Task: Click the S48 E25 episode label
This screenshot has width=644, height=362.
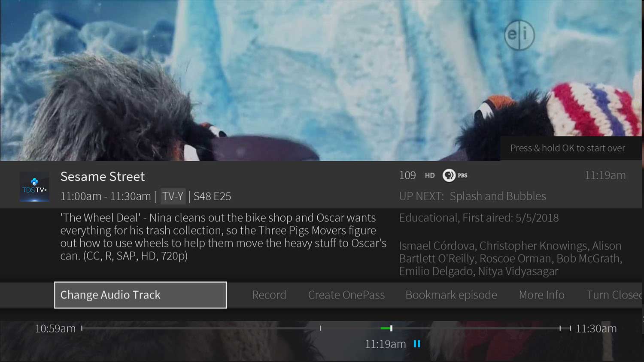Action: tap(212, 196)
